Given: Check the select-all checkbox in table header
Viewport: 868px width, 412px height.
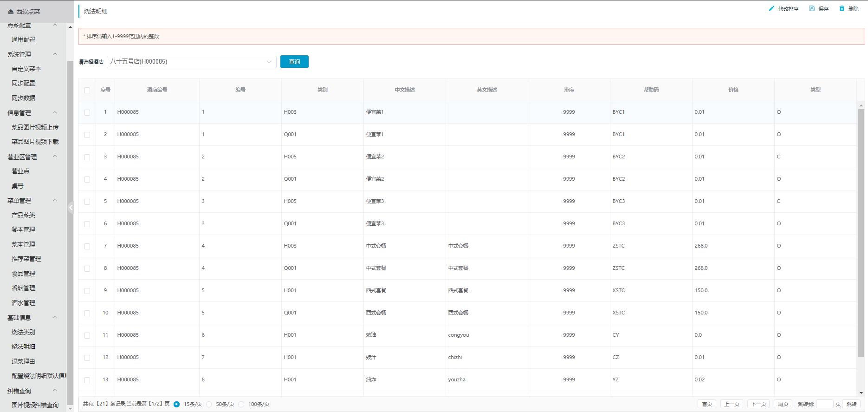Looking at the screenshot, I should tap(87, 90).
